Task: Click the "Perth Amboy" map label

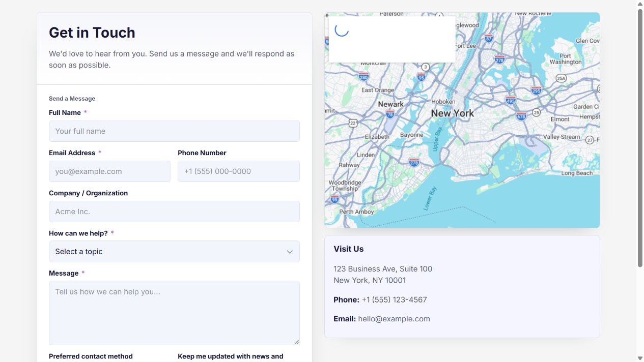Action: point(356,212)
